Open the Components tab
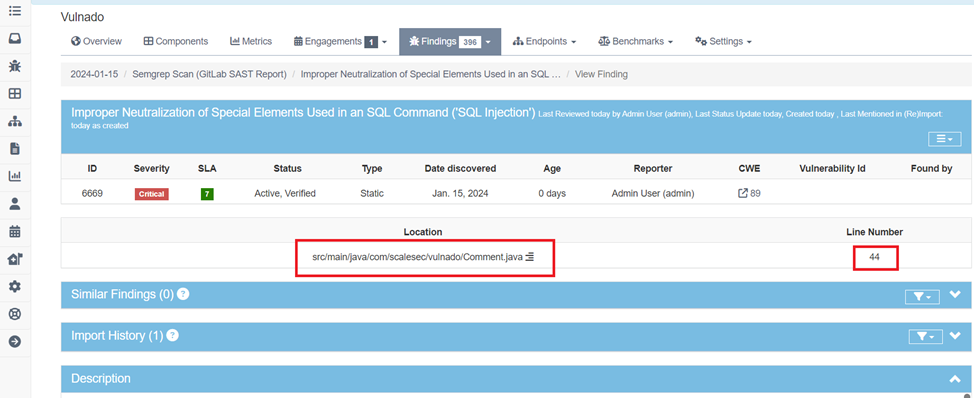 (176, 41)
